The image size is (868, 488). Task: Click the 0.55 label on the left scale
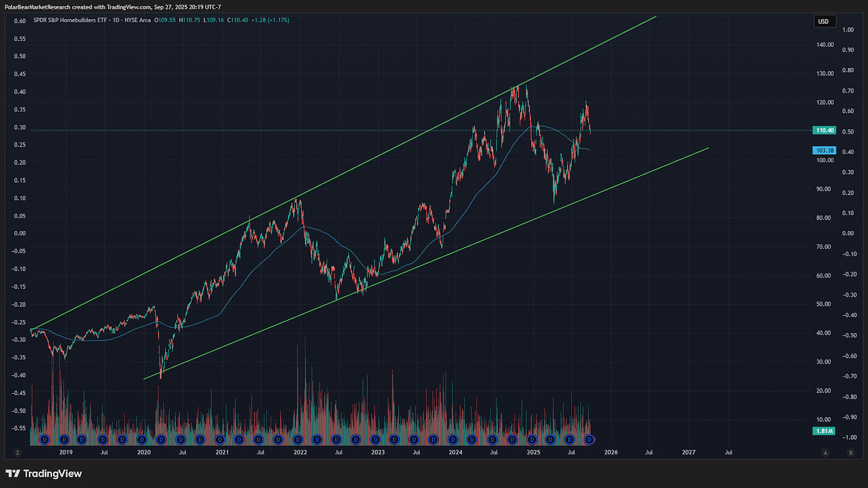tap(19, 39)
